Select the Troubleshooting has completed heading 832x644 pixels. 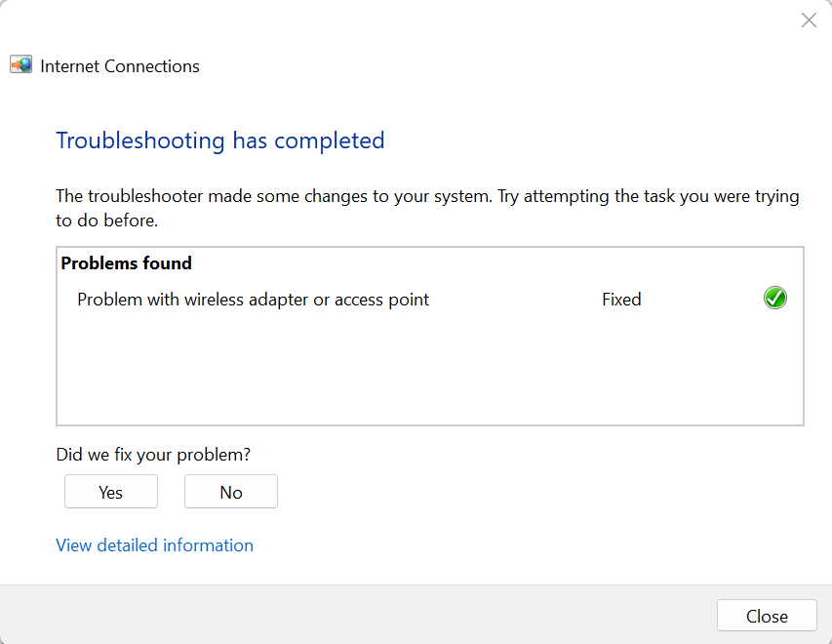tap(219, 141)
